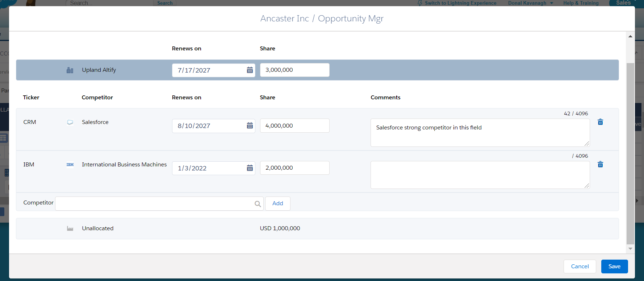Click resize handle of IBM comments box
Viewport: 644px width, 281px height.
pyautogui.click(x=587, y=186)
